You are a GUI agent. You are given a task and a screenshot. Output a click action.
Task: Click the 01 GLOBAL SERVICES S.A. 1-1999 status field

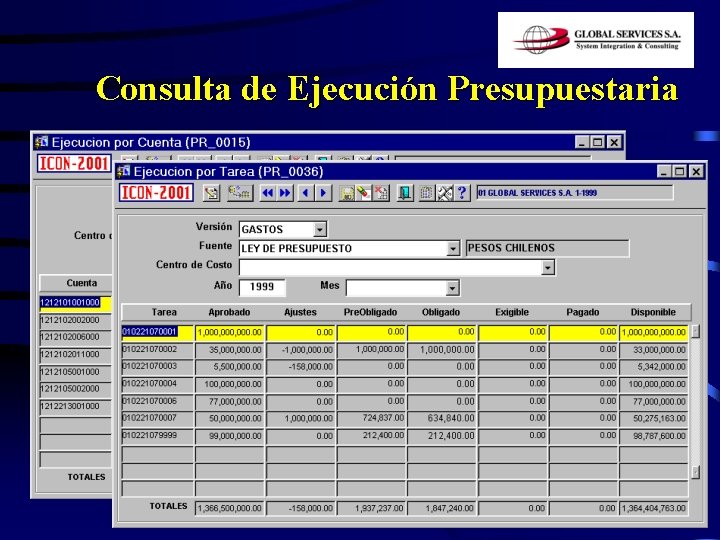click(574, 193)
